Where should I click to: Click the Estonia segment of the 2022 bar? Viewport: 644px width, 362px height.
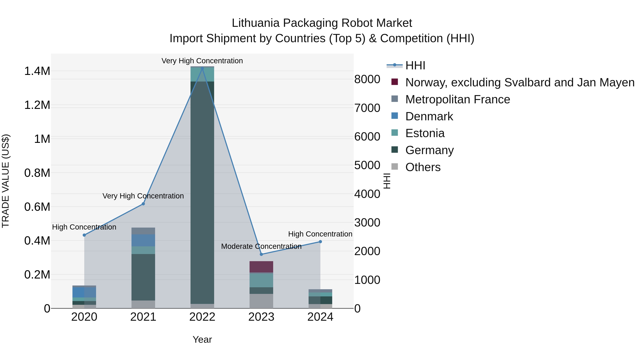(x=202, y=74)
